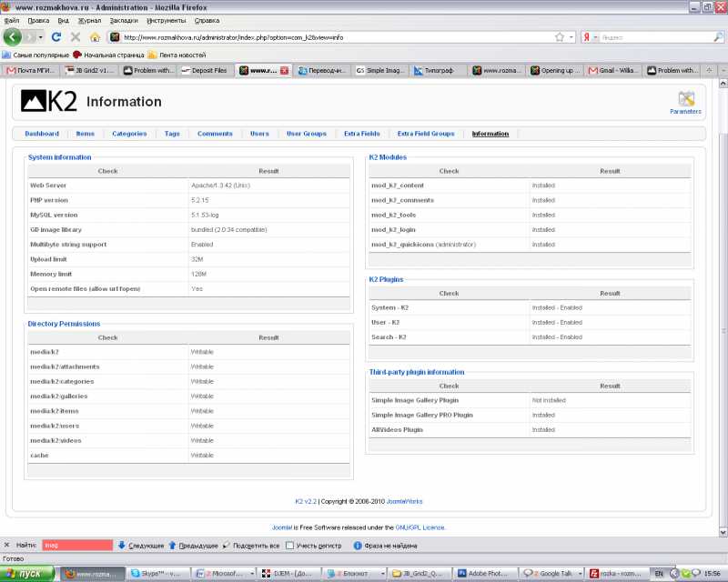728x582 pixels.
Task: Click the EN language indicator
Action: point(658,574)
